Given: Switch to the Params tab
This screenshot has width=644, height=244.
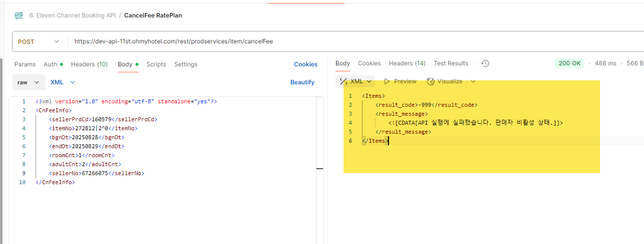Looking at the screenshot, I should 25,64.
